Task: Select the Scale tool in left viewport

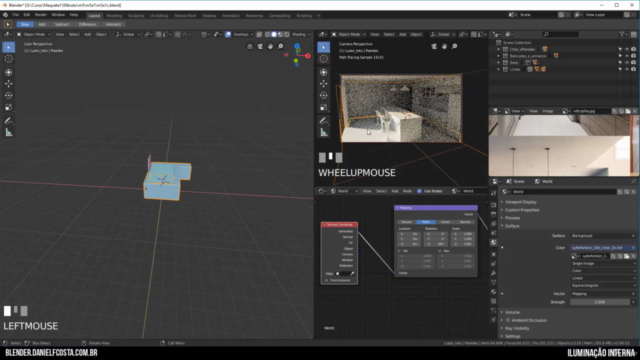Action: click(x=9, y=107)
